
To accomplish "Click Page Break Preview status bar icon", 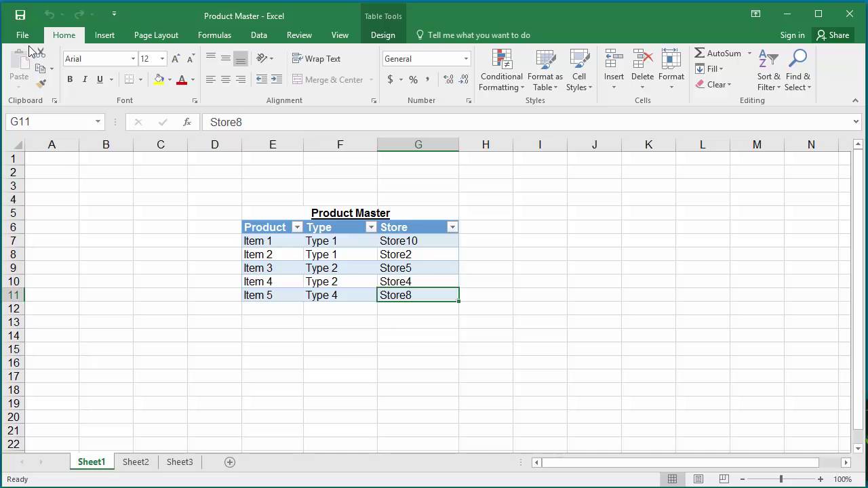I will [724, 479].
